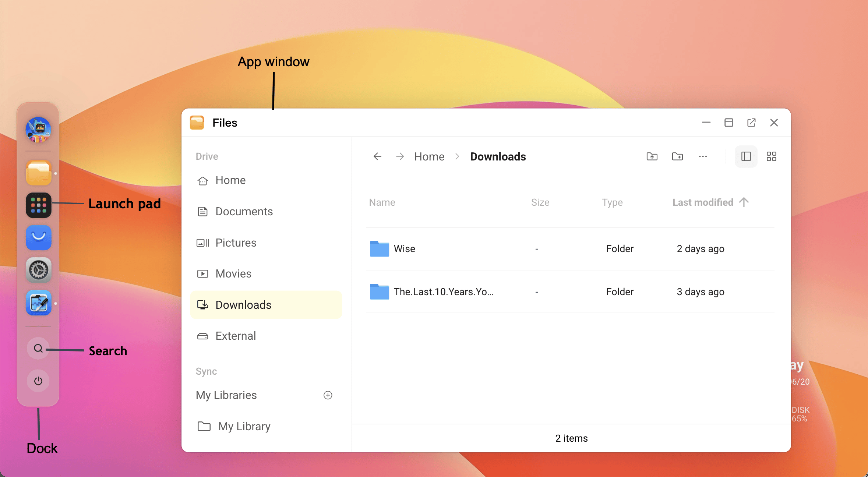Open My Library in Sync section

pyautogui.click(x=244, y=426)
